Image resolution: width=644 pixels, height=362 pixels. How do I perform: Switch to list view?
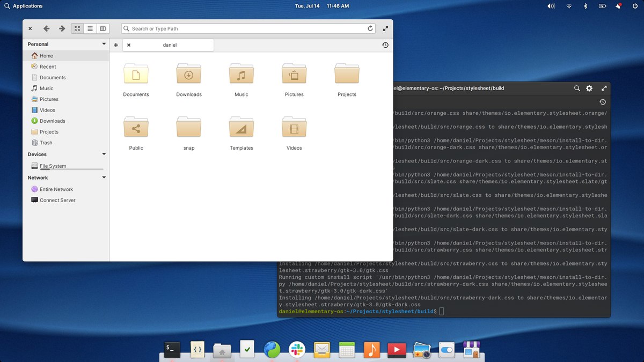pos(90,28)
